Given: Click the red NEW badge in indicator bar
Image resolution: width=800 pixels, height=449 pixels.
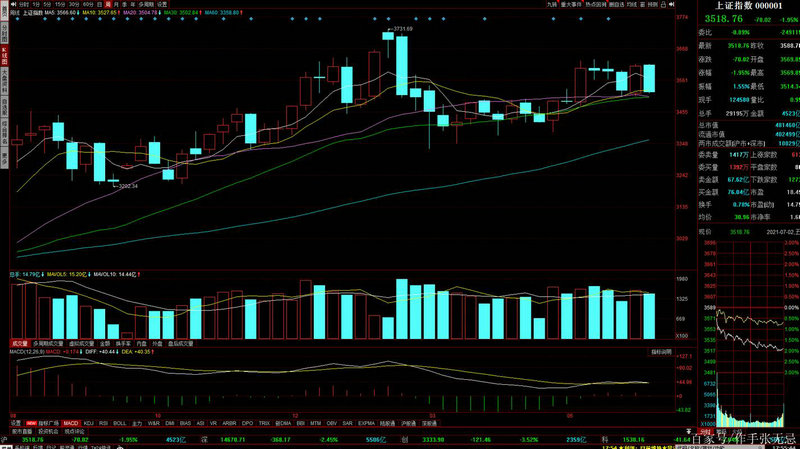Looking at the screenshot, I should click(31, 423).
